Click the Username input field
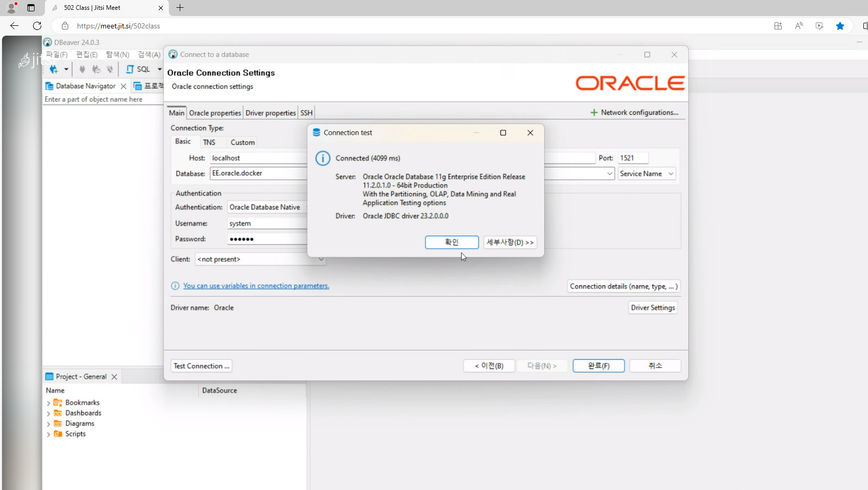 267,223
